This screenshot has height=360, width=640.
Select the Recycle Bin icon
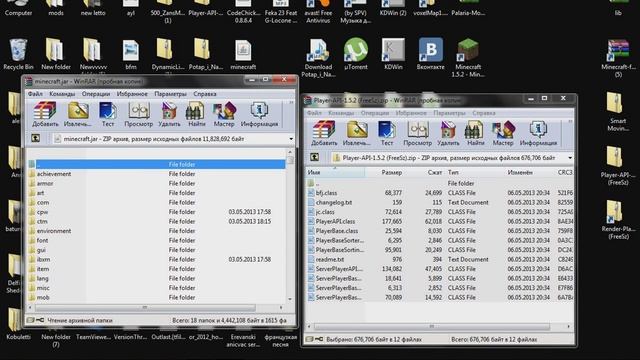pos(18,54)
